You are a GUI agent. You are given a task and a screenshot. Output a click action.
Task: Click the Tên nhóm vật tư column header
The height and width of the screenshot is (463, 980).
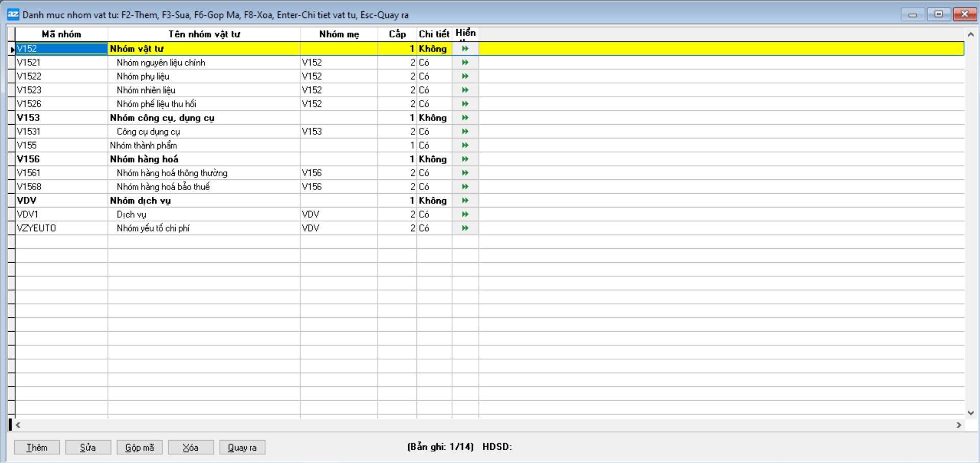[204, 34]
